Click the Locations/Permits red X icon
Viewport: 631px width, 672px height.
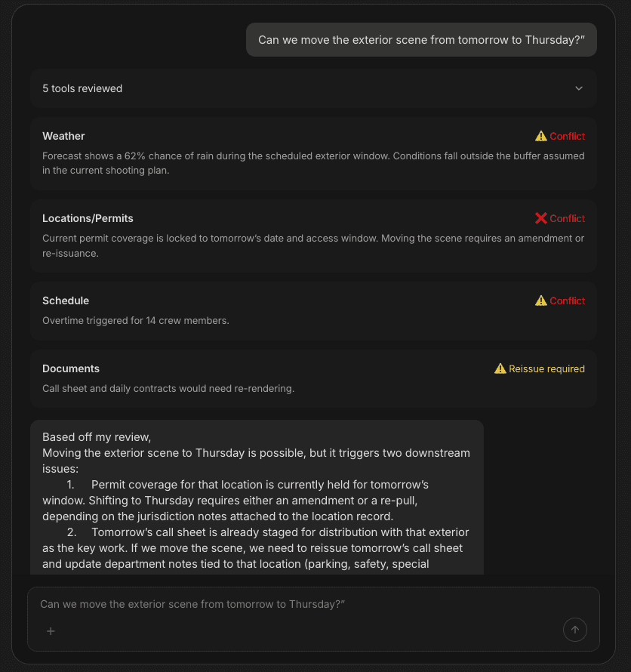(541, 218)
